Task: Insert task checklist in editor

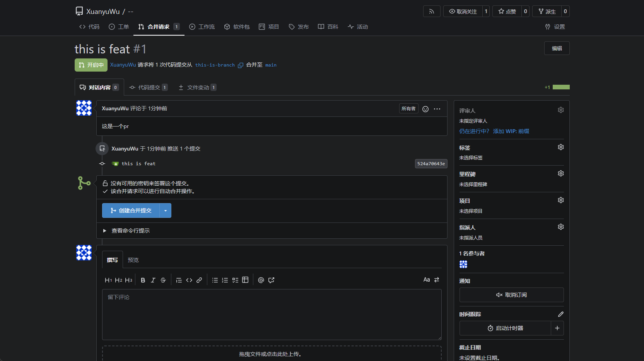Action: tap(235, 280)
